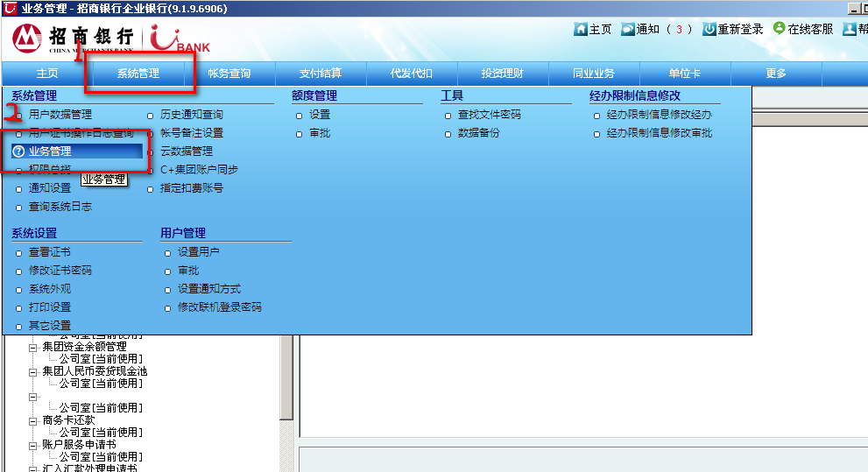Collapse the 商务卡还款 tree node
This screenshot has width=868, height=472.
33,420
